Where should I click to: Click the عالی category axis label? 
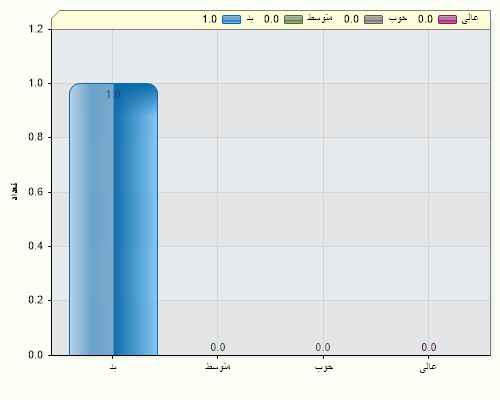pos(428,367)
